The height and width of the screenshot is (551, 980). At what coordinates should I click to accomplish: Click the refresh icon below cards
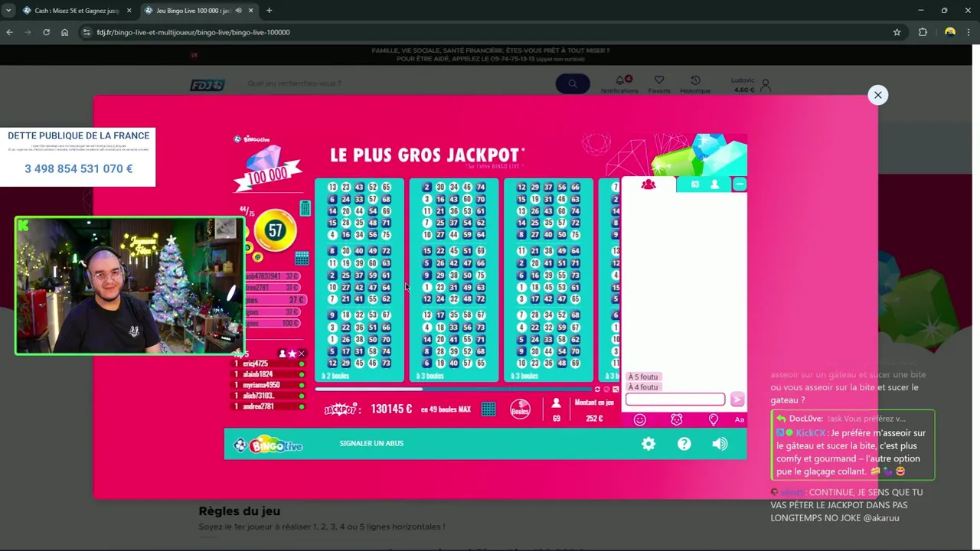[598, 389]
